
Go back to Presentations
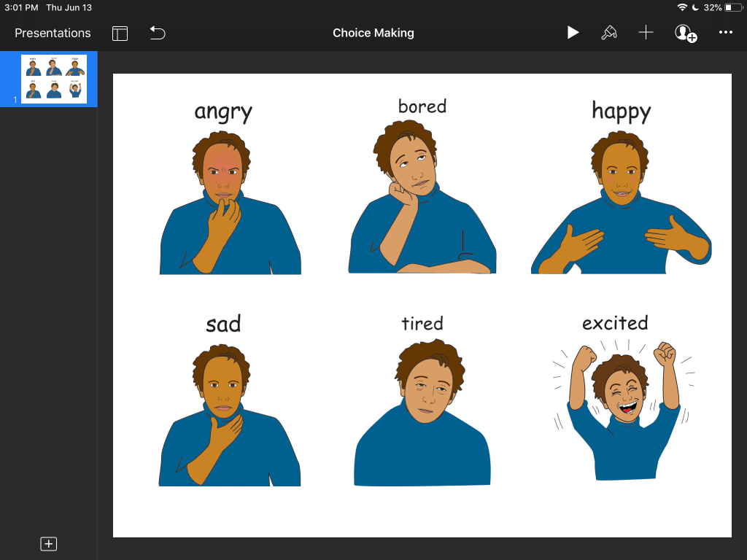[53, 33]
